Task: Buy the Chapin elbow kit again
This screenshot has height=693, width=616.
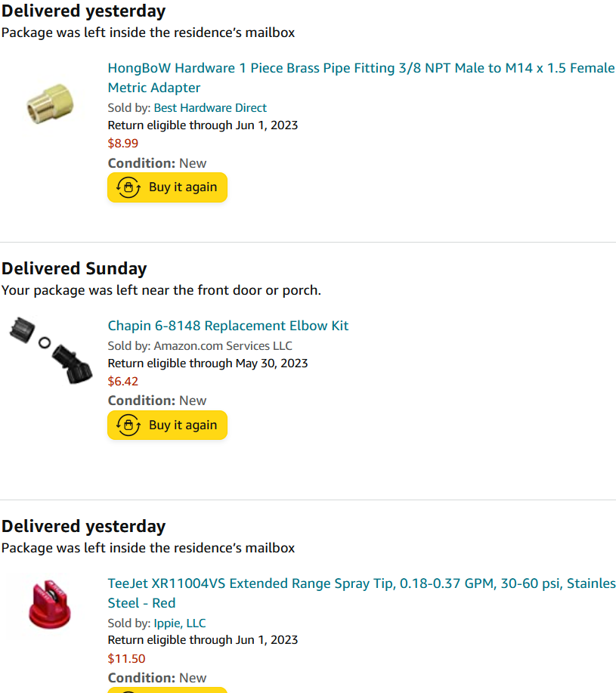Action: (x=168, y=425)
